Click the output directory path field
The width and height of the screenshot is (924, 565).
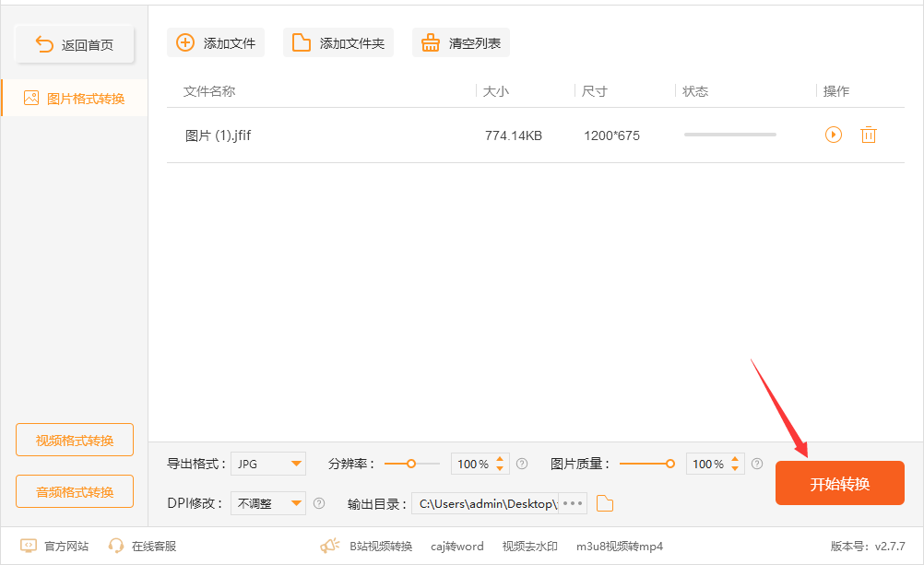485,503
